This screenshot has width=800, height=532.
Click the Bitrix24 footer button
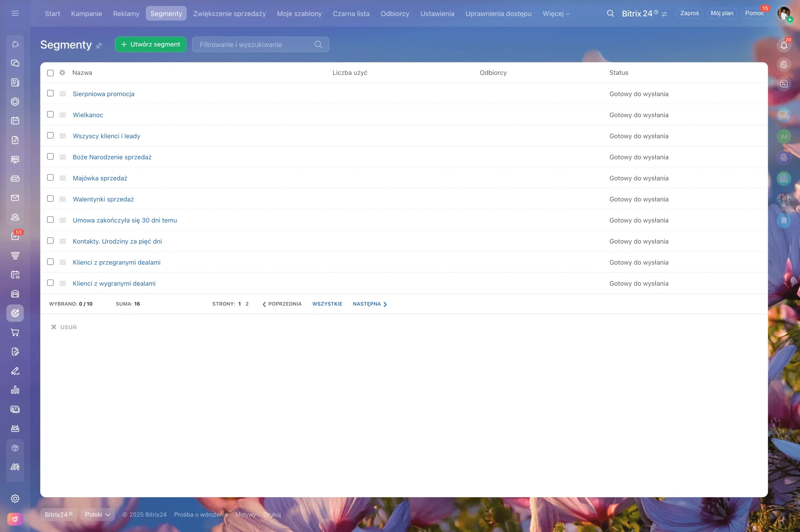(x=59, y=514)
